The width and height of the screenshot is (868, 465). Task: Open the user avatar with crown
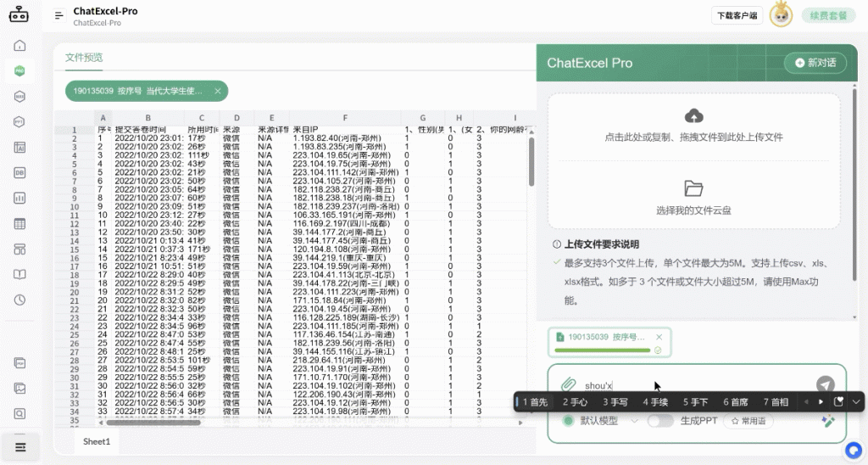coord(781,15)
